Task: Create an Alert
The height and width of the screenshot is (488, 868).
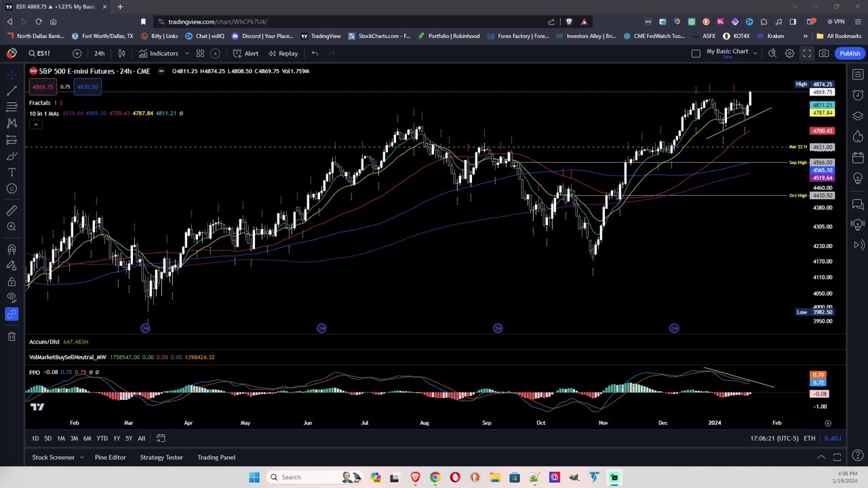Action: coord(245,54)
